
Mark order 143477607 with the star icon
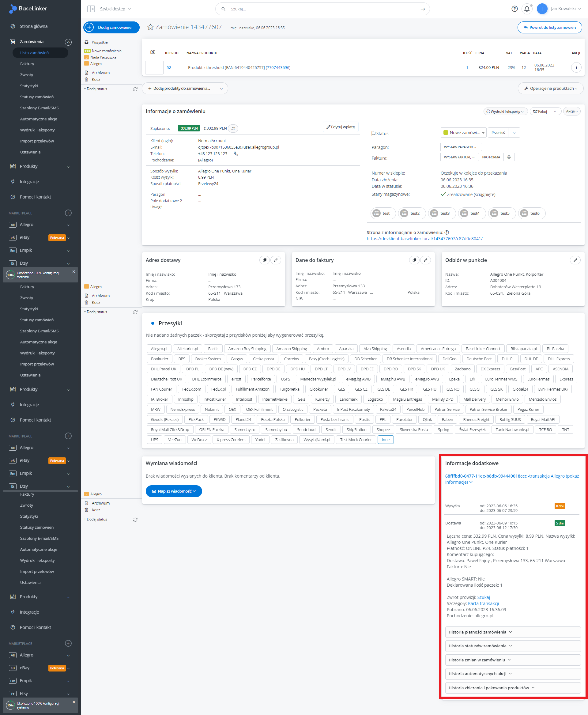150,27
